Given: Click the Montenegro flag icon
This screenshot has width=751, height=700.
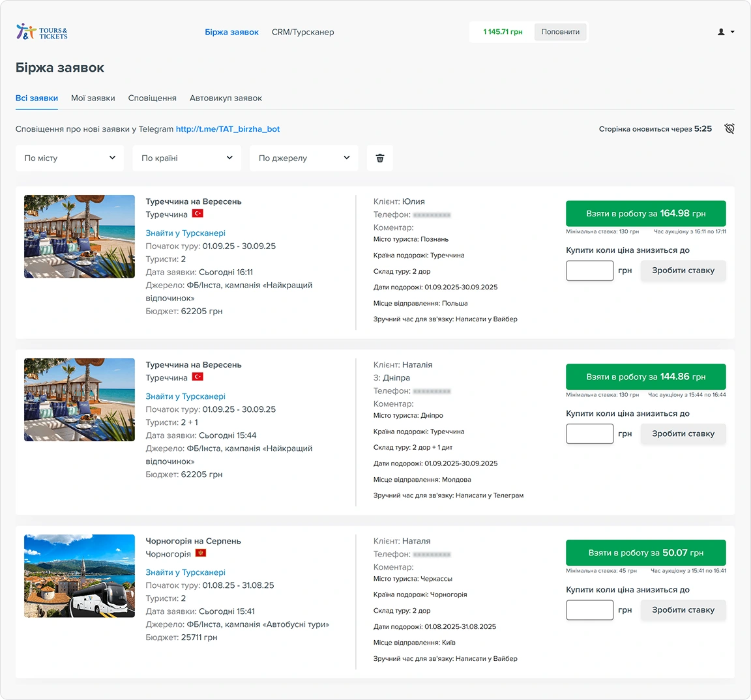Looking at the screenshot, I should pos(201,553).
